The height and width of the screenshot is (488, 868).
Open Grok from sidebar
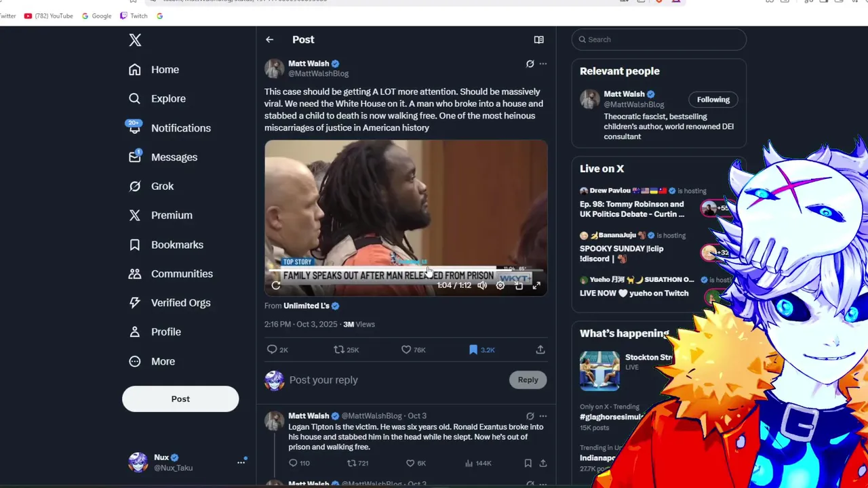(151, 186)
